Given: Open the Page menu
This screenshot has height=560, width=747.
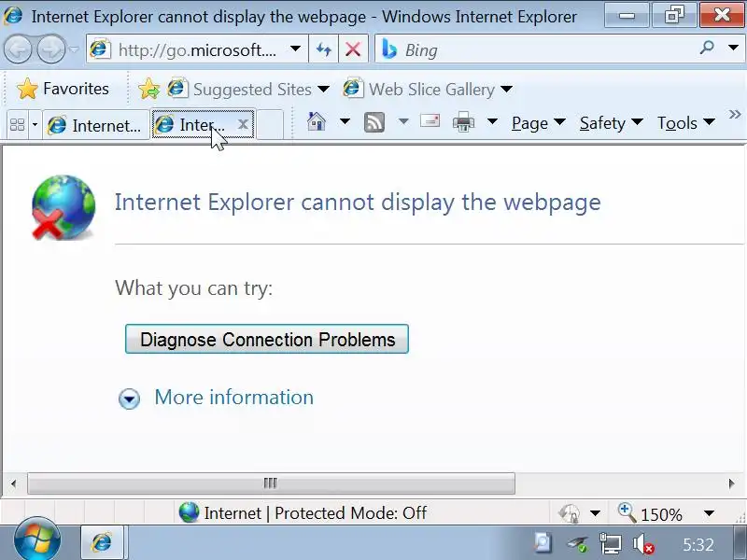Looking at the screenshot, I should (x=539, y=123).
